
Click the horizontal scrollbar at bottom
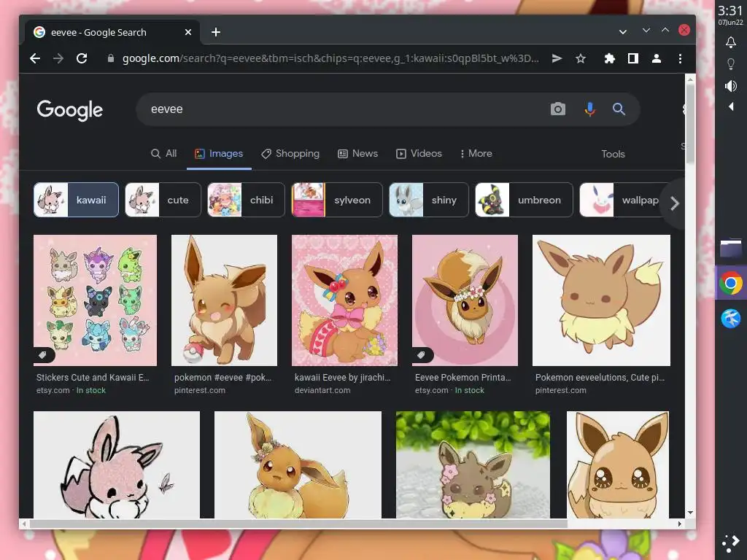[x=298, y=524]
